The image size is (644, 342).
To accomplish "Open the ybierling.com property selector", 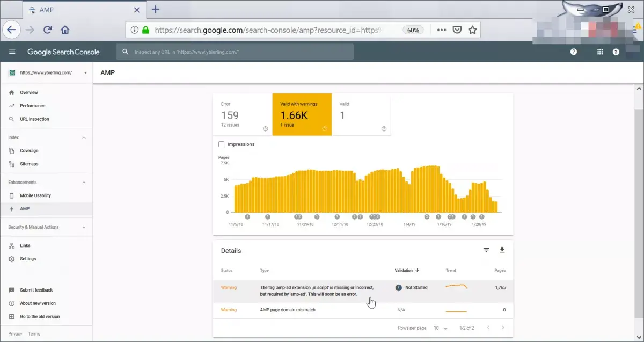I will [48, 72].
